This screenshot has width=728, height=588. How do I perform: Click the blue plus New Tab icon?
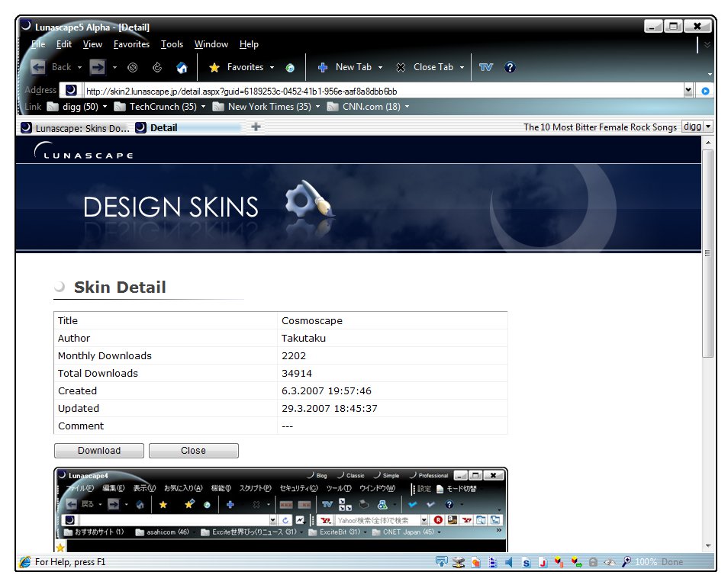click(323, 68)
